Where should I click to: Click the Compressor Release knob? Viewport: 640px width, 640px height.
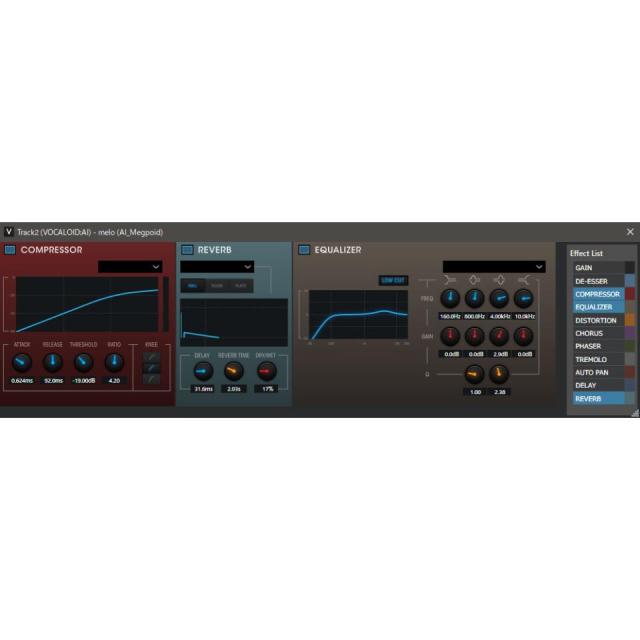(x=53, y=362)
